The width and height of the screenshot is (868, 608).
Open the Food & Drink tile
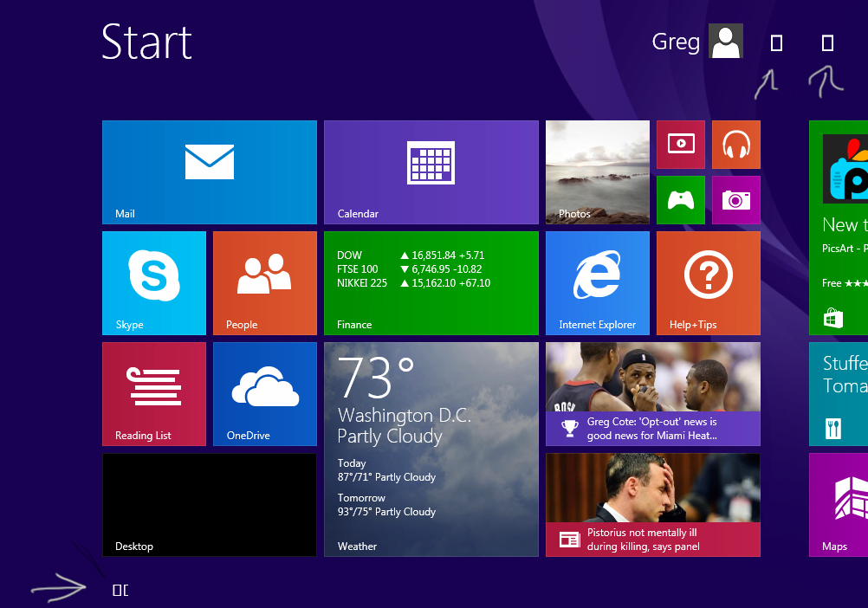pos(838,394)
